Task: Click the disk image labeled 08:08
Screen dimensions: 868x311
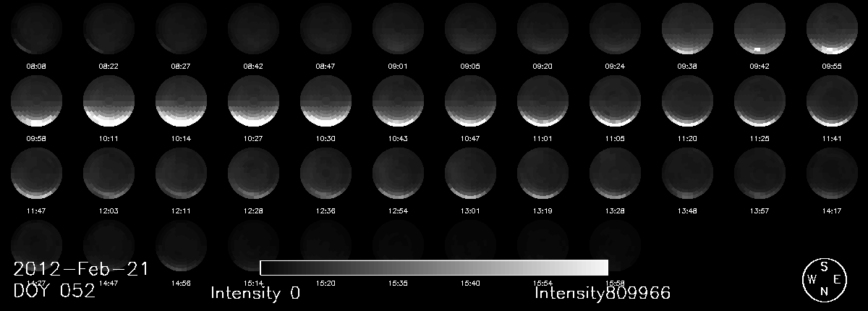Action: [x=36, y=29]
